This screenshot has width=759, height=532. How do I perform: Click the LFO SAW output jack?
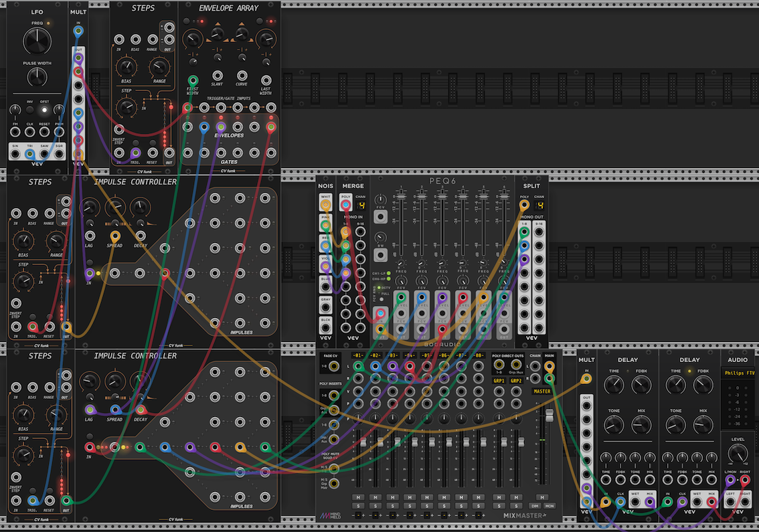tap(45, 155)
